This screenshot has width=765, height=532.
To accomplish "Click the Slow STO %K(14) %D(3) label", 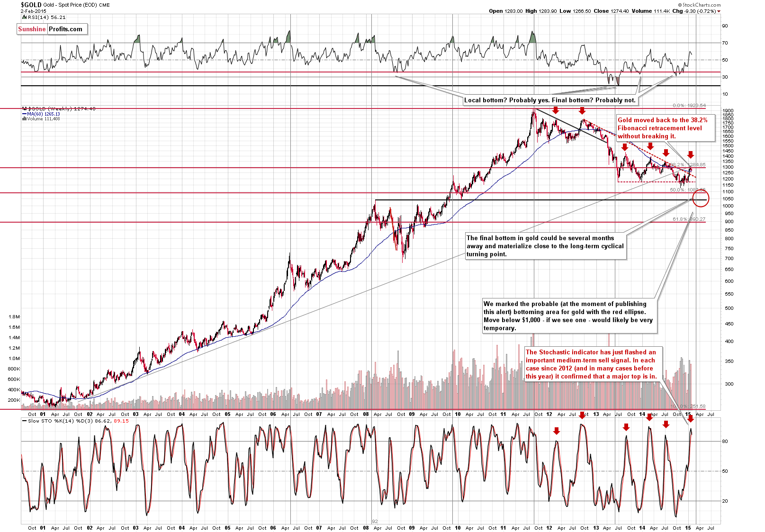I will point(58,421).
